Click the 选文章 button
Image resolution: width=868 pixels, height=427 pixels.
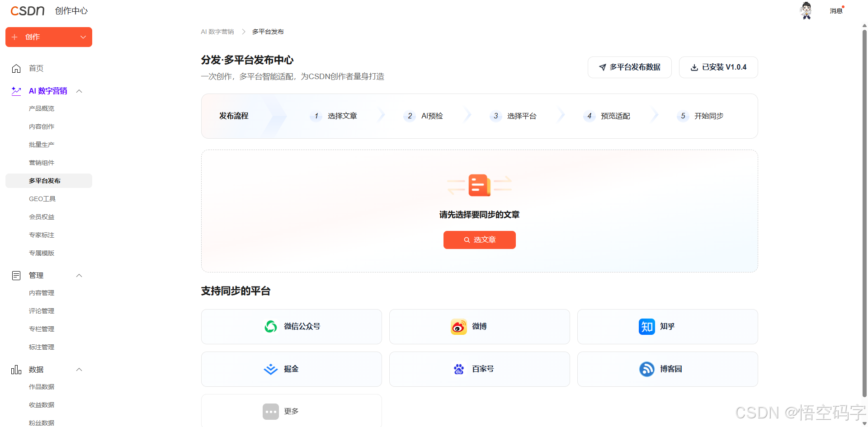pos(480,240)
